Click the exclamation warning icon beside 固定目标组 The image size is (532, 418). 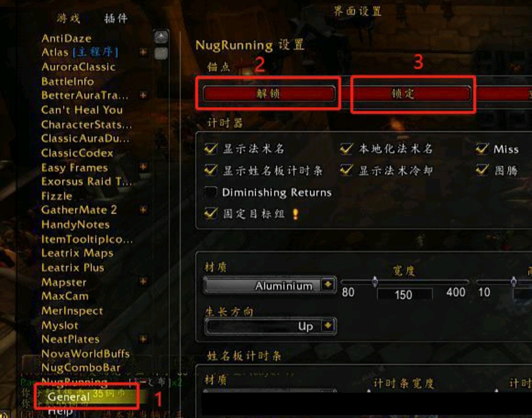(x=296, y=214)
